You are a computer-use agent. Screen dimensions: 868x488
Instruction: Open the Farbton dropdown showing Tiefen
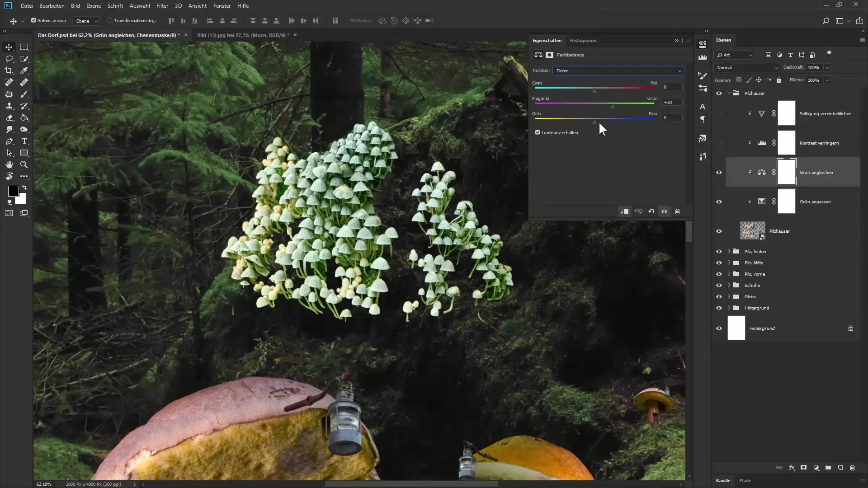click(x=618, y=71)
